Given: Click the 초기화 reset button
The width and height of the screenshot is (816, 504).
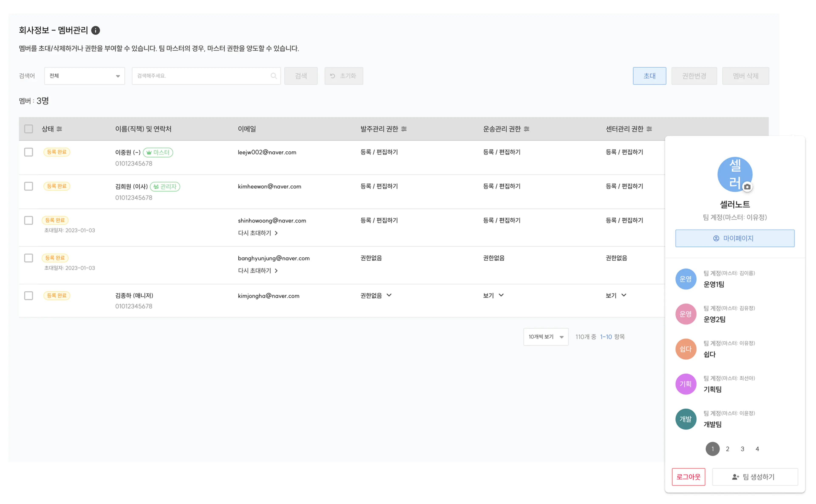Looking at the screenshot, I should [343, 76].
